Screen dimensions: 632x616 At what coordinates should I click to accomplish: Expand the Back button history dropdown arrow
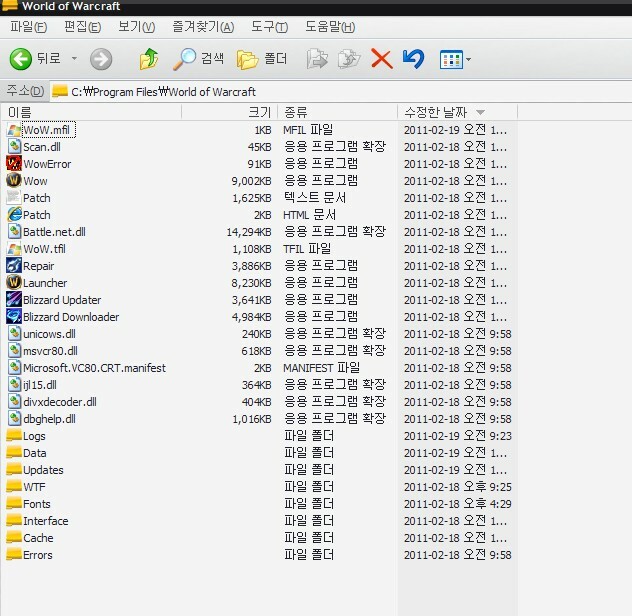point(73,59)
